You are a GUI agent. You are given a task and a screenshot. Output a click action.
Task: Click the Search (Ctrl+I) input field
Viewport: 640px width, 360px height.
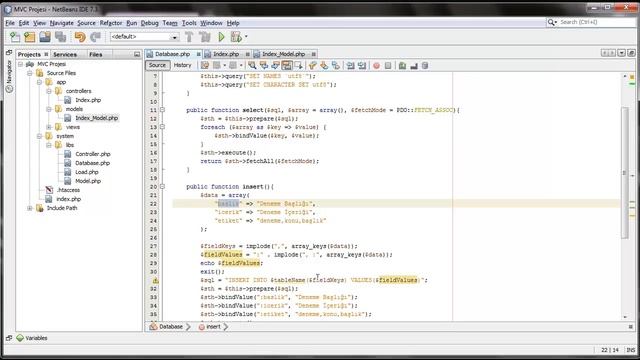click(591, 22)
